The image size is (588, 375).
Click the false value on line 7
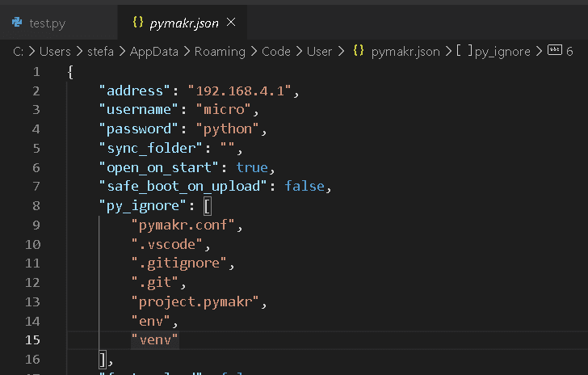[x=304, y=186]
